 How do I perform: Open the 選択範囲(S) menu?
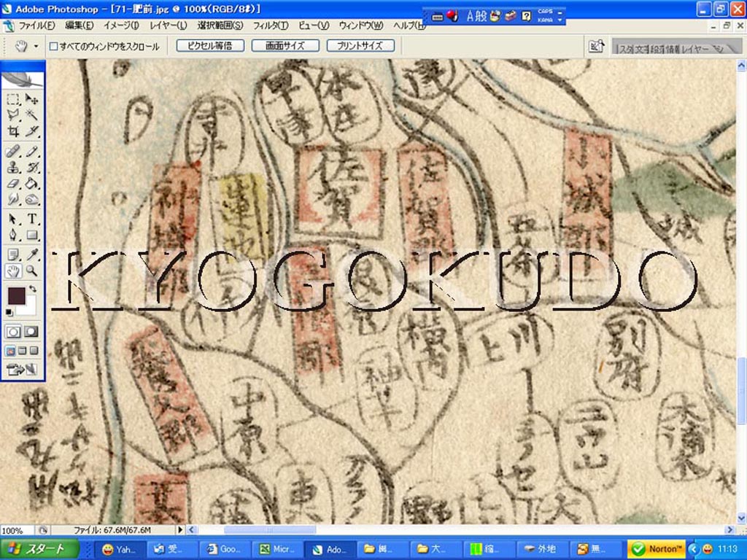tap(220, 26)
